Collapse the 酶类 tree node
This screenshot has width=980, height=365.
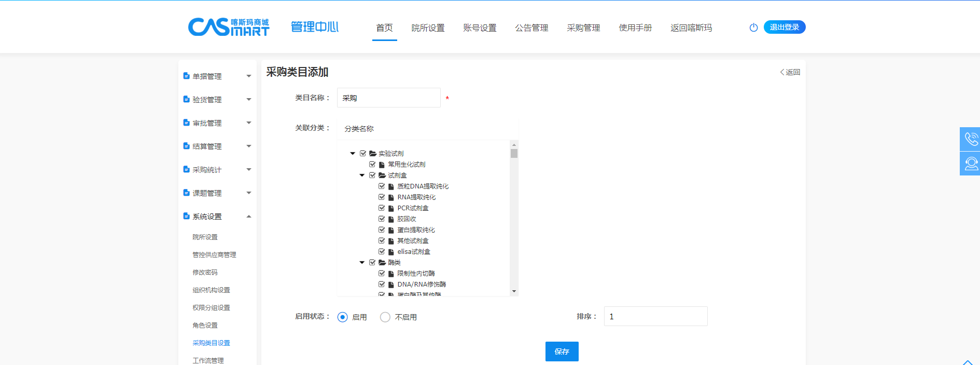coord(362,263)
